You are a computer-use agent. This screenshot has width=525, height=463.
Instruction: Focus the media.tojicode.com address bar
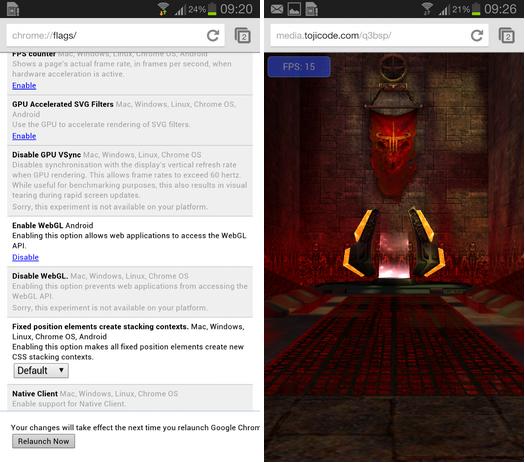tap(368, 35)
